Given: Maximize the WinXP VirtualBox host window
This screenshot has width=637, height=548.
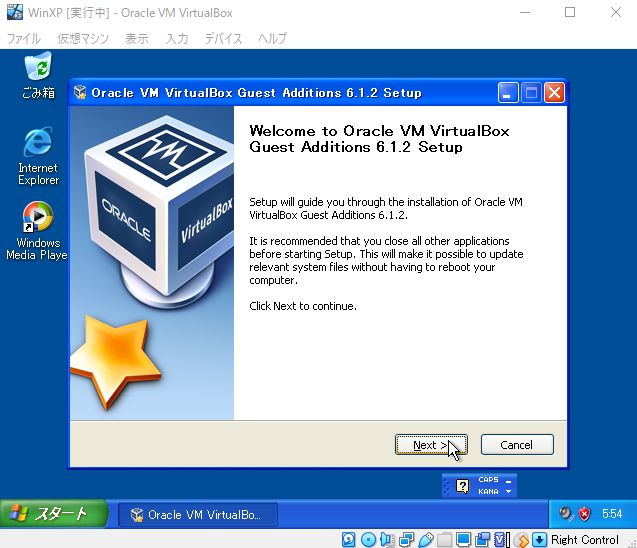Looking at the screenshot, I should (x=570, y=12).
